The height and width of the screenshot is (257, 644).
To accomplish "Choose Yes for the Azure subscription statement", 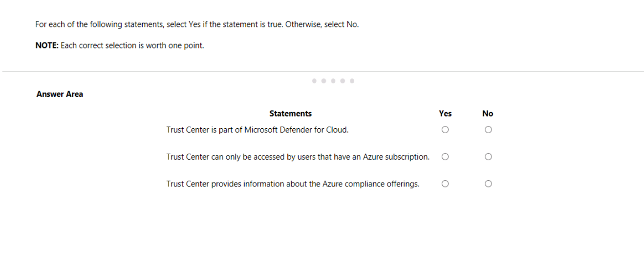I will click(x=445, y=157).
